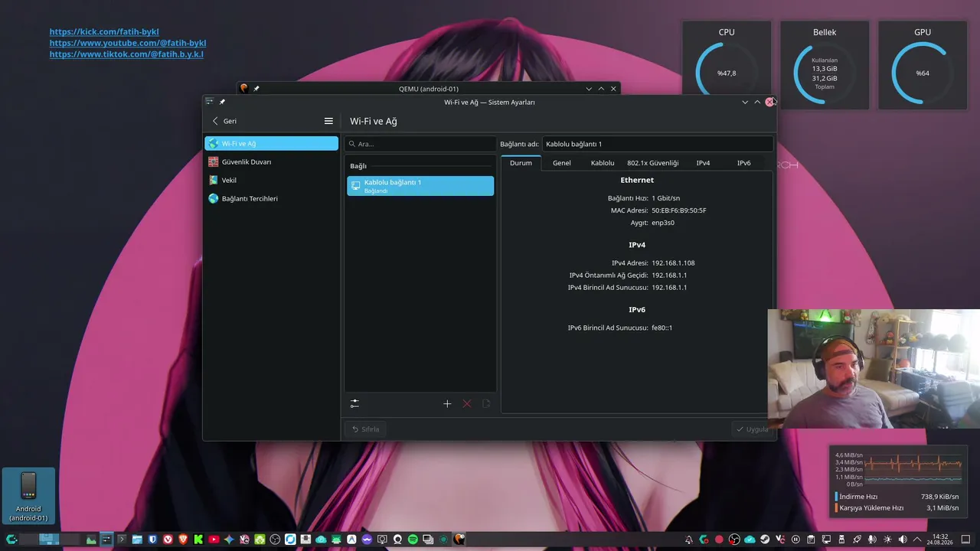Open the microphone tray icon

872,540
